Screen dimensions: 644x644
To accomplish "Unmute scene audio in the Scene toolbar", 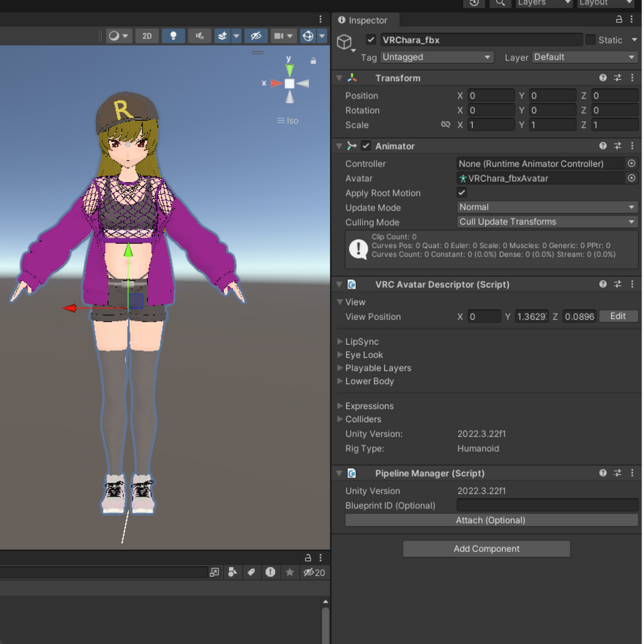I will pyautogui.click(x=200, y=36).
